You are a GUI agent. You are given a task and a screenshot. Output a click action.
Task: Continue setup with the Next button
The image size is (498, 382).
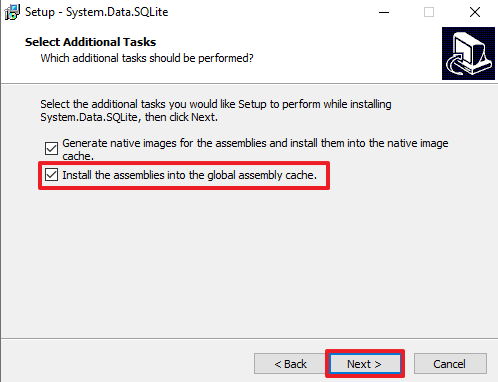click(x=365, y=364)
